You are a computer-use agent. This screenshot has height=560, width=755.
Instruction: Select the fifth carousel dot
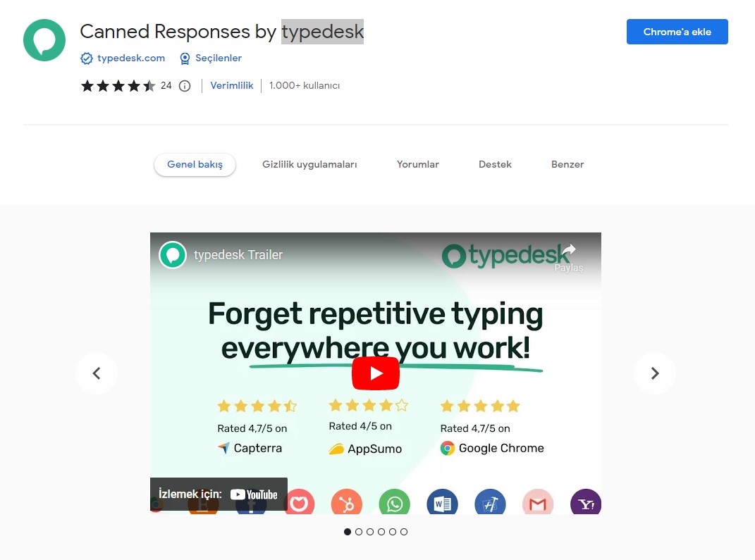[393, 532]
